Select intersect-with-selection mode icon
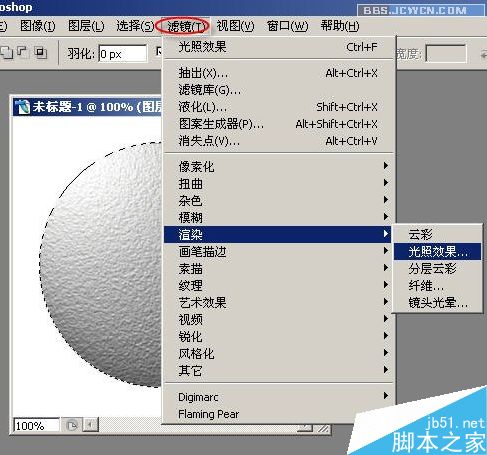The width and height of the screenshot is (487, 455). point(40,53)
